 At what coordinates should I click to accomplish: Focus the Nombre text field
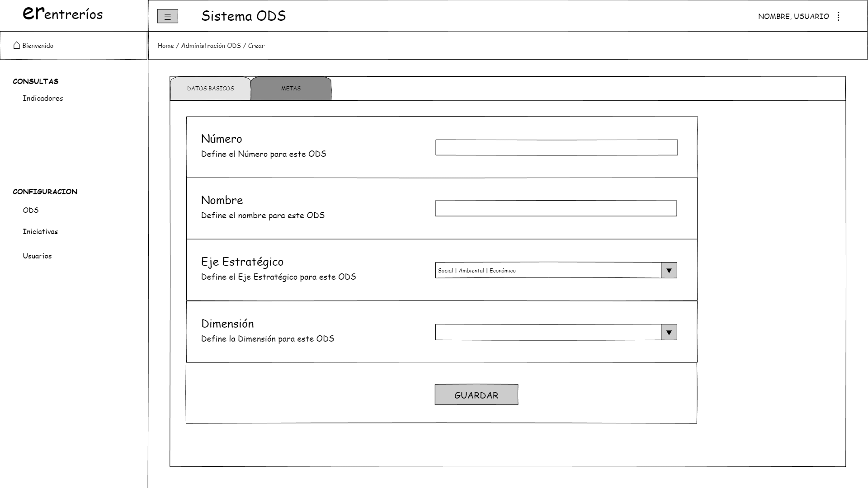click(556, 209)
